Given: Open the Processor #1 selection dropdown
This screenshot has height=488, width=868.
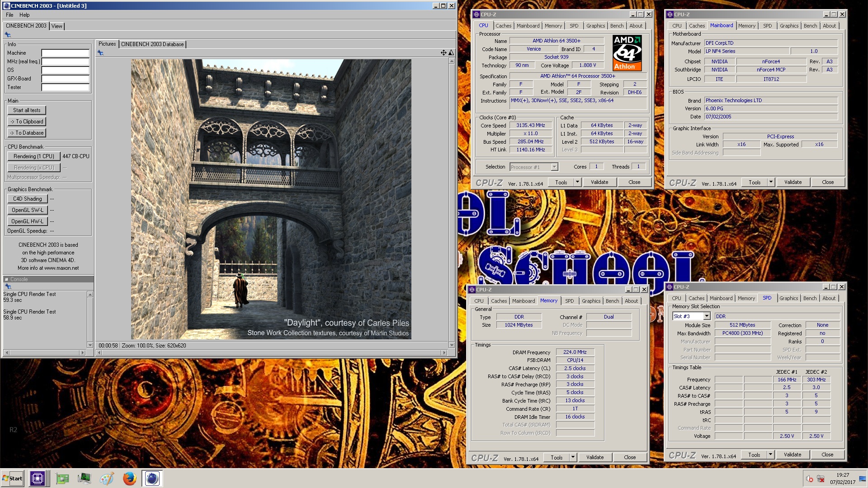Looking at the screenshot, I should pos(554,167).
